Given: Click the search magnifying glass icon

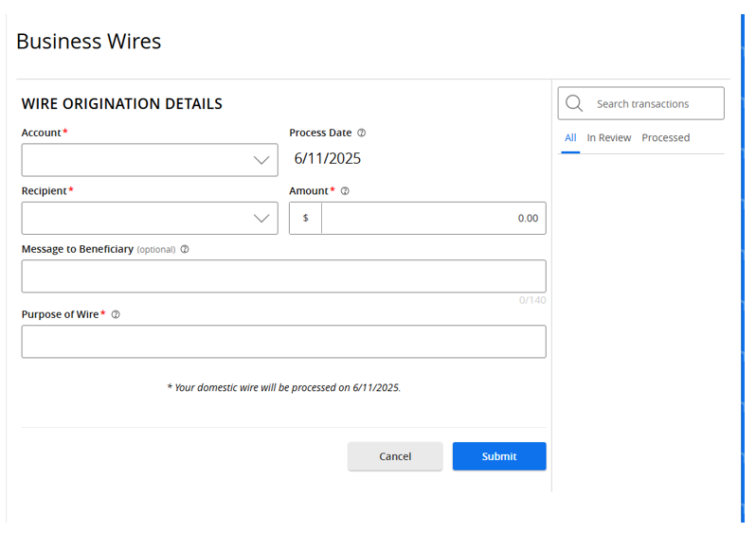Looking at the screenshot, I should coord(574,103).
